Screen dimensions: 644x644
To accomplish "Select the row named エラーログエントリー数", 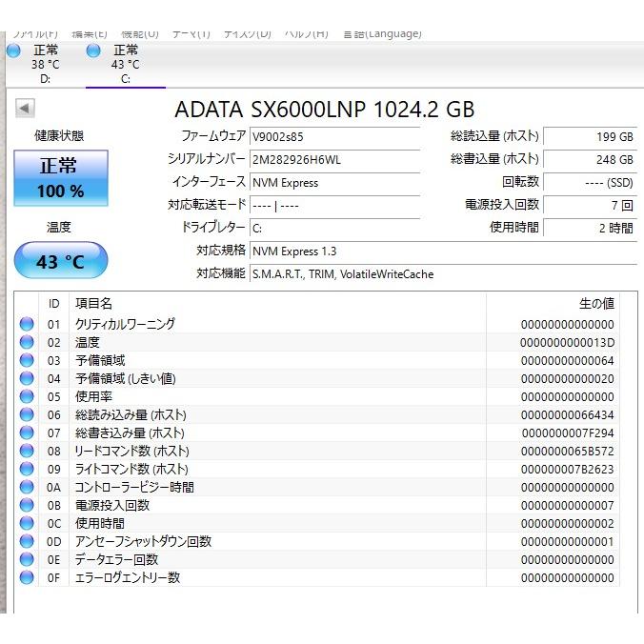I will coord(316,577).
